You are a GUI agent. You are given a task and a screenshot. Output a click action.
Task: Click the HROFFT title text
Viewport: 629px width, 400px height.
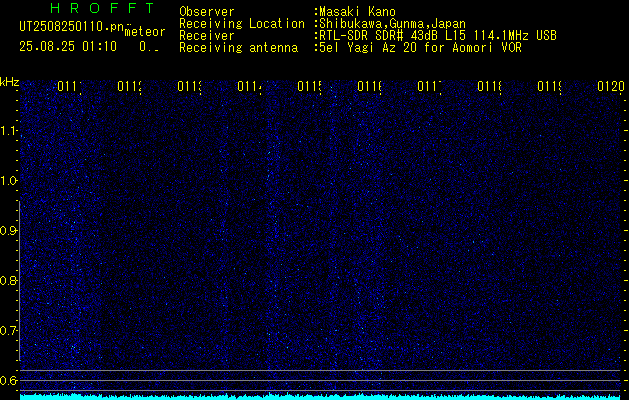(x=103, y=8)
